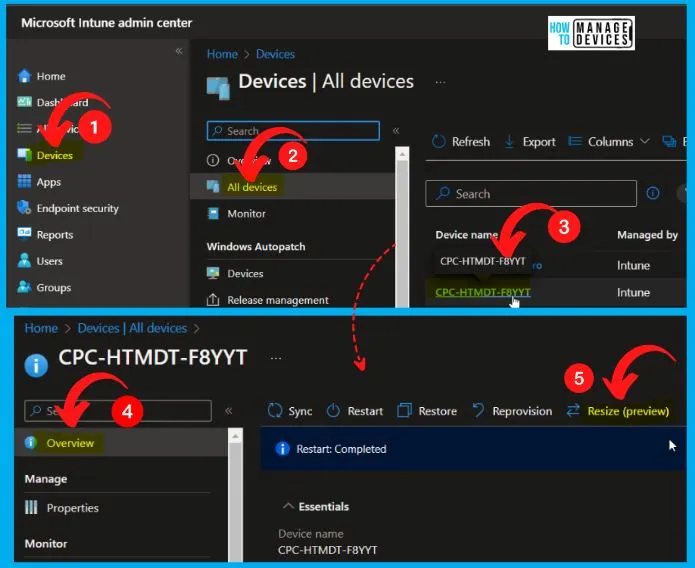Open device CPC-HTMDT-F8YYT link
Screen dimensions: 695x568
483,292
